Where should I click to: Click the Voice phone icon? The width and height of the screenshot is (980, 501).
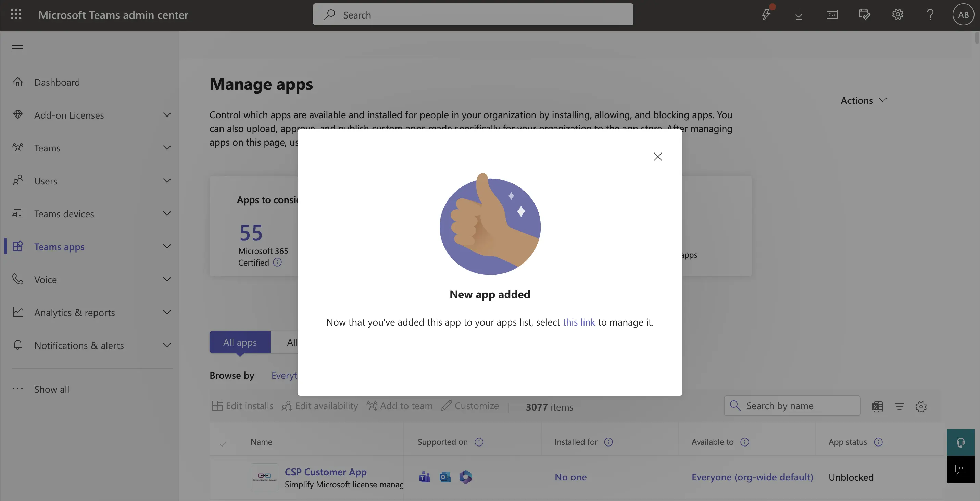(18, 279)
